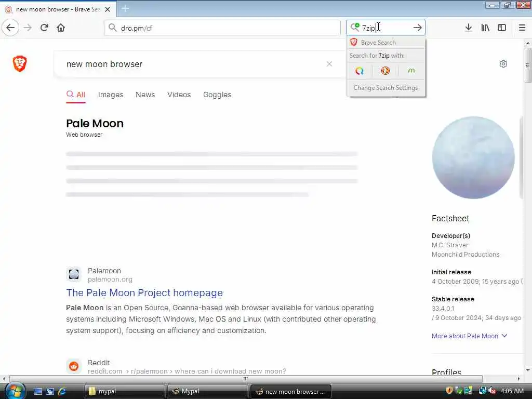The width and height of the screenshot is (532, 399).
Task: Switch to the Goggles tab
Action: point(217,95)
